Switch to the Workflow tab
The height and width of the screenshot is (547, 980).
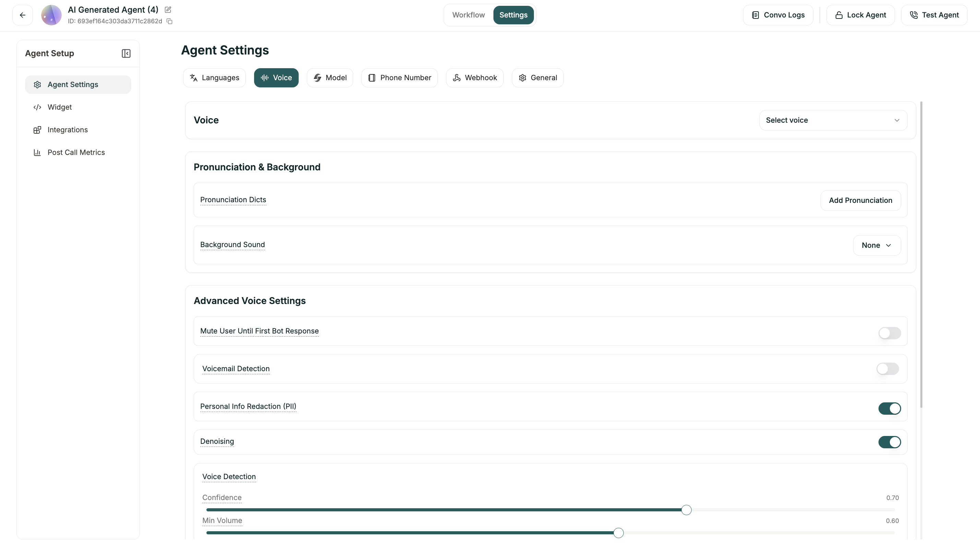(x=468, y=15)
